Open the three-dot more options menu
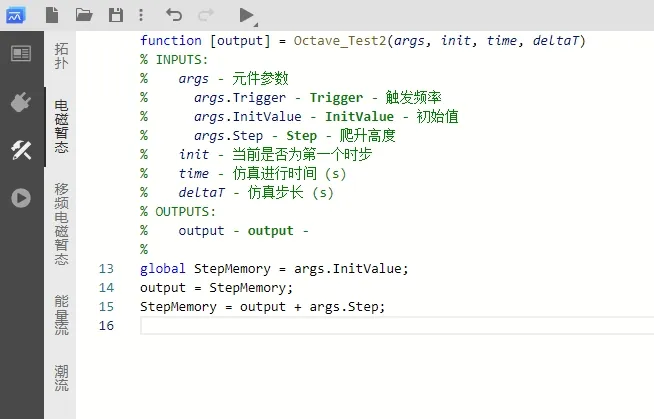This screenshot has height=419, width=654. click(x=141, y=15)
